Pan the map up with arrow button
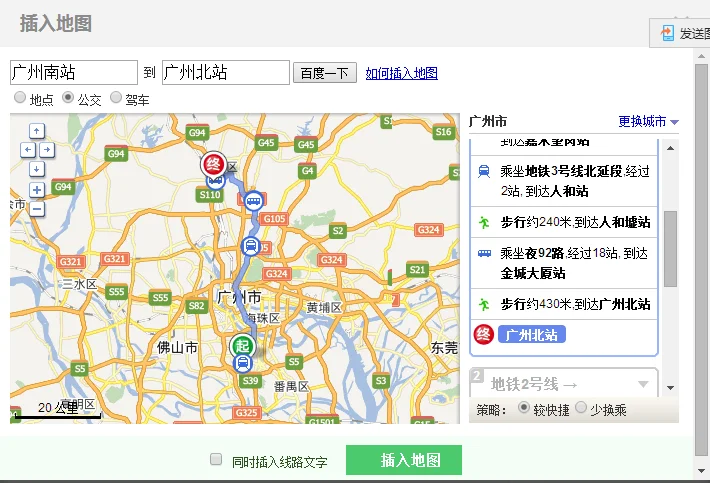Image resolution: width=710 pixels, height=483 pixels. tap(37, 131)
